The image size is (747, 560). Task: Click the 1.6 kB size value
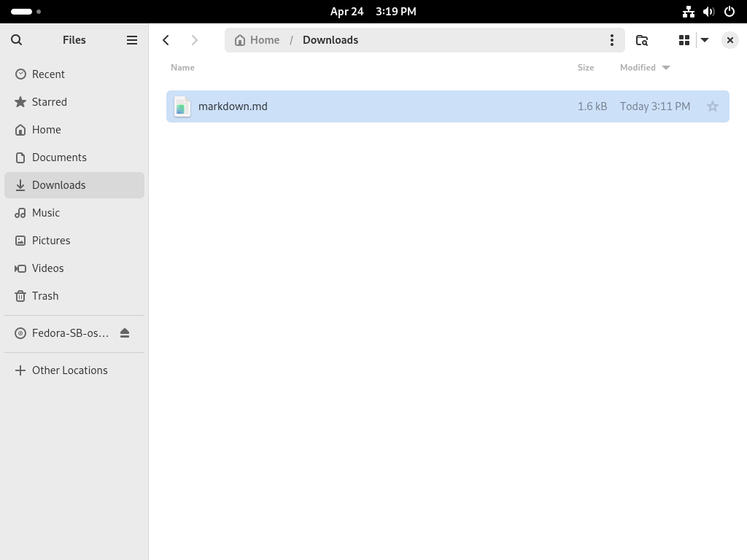pyautogui.click(x=592, y=106)
